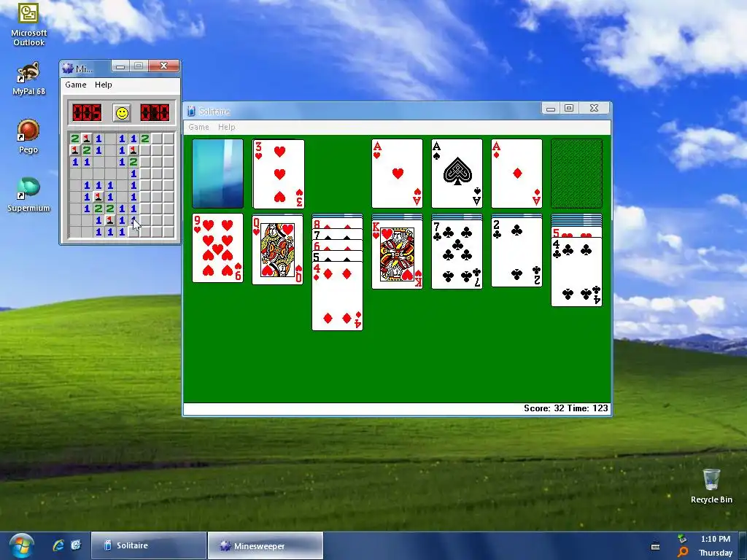This screenshot has width=747, height=560.
Task: Click Solitaire's Score: 32 Time: 123 status text
Action: pos(566,408)
